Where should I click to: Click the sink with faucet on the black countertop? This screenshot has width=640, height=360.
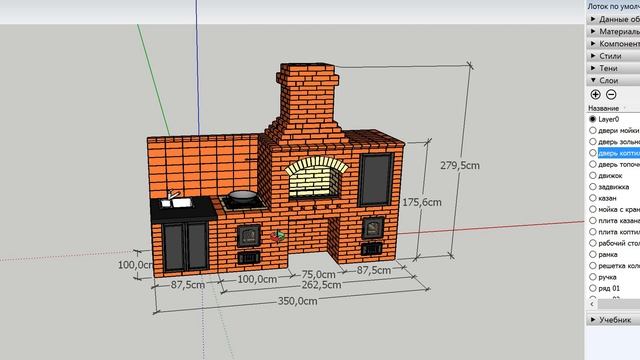coord(176,200)
